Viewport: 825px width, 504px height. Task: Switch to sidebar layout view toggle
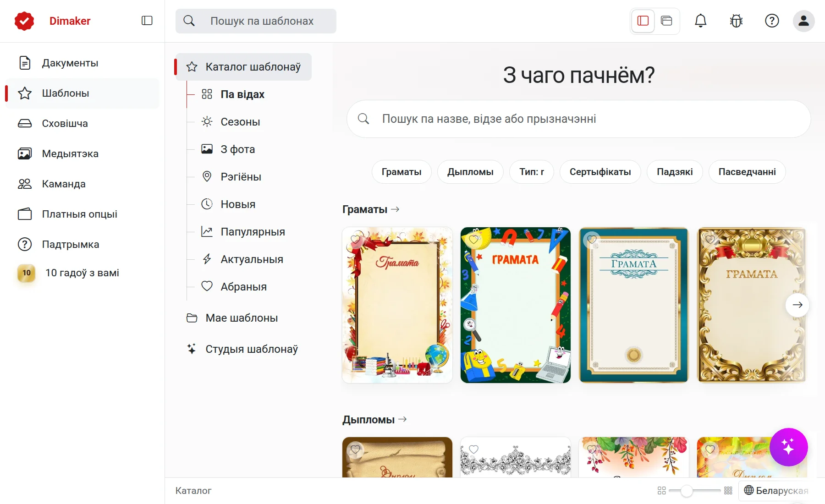tap(643, 21)
